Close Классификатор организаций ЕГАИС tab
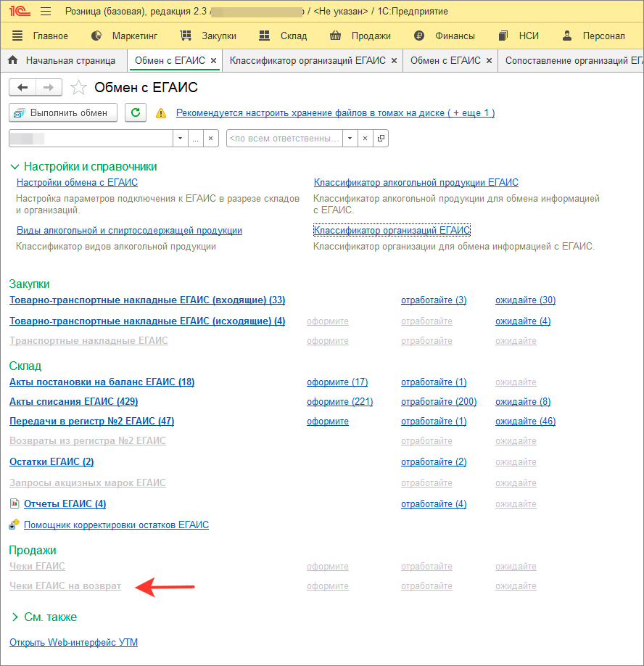 394,61
